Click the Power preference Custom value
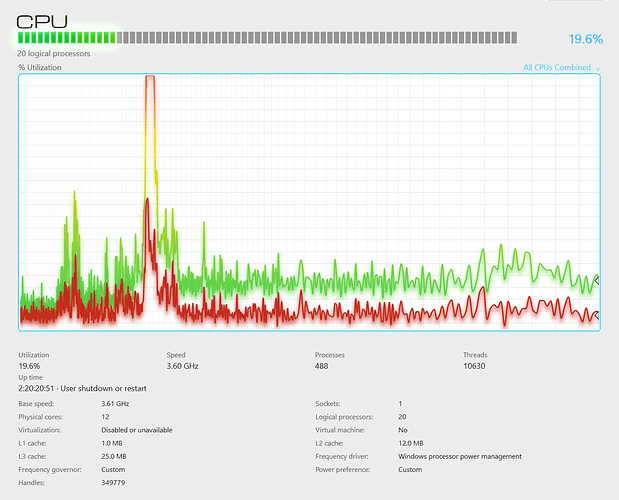619x500 pixels. (x=410, y=470)
